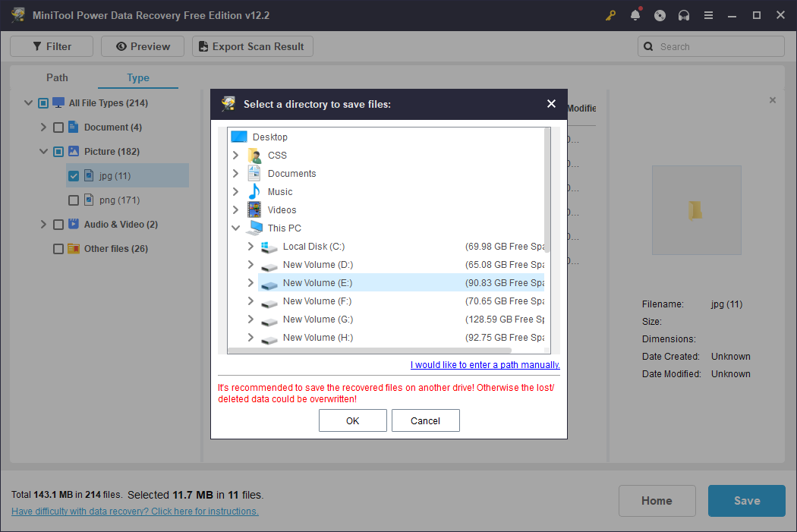This screenshot has height=532, width=797.
Task: Open the data recovery instructions link
Action: [135, 512]
